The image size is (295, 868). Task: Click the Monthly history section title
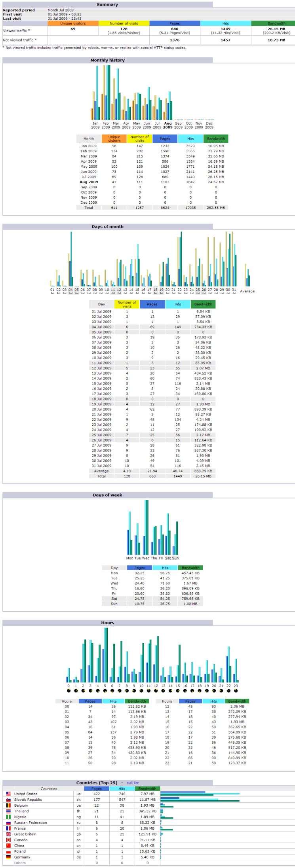[107, 60]
